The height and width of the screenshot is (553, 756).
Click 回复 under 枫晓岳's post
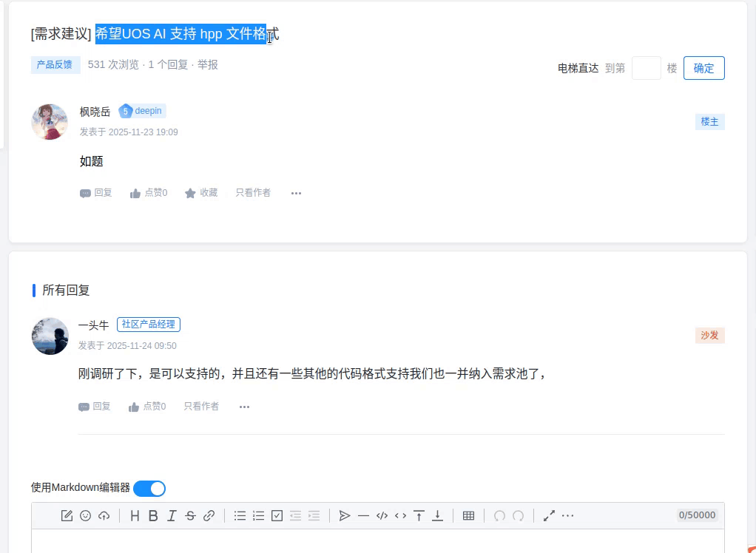pos(96,193)
